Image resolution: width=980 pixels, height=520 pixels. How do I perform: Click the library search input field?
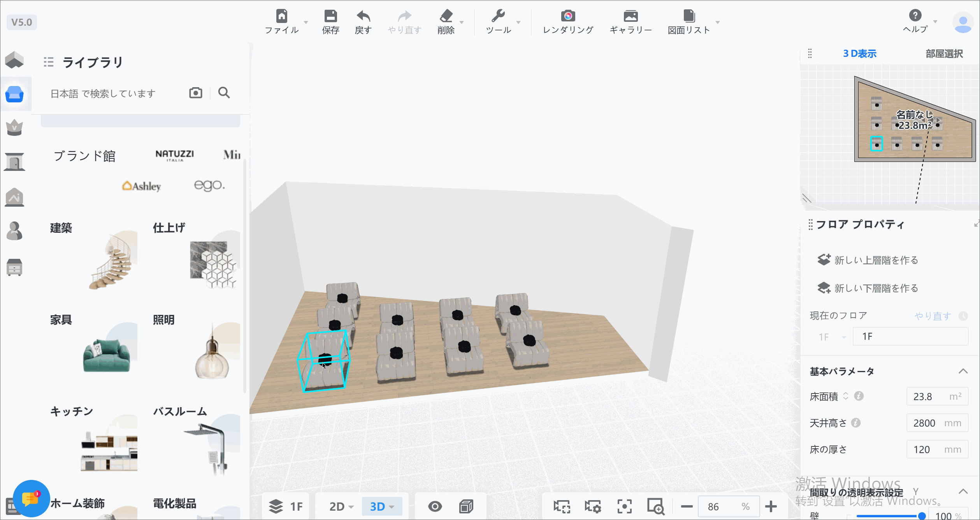tap(117, 93)
